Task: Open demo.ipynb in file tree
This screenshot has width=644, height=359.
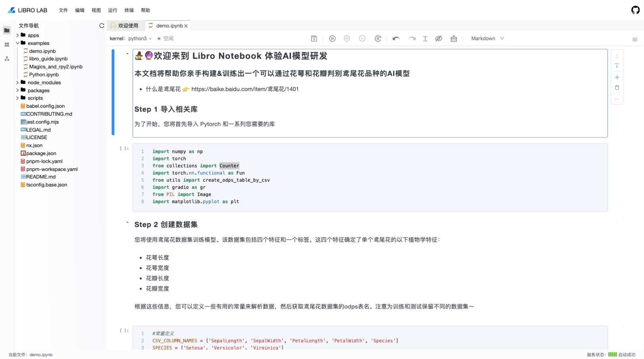Action: 42,51
